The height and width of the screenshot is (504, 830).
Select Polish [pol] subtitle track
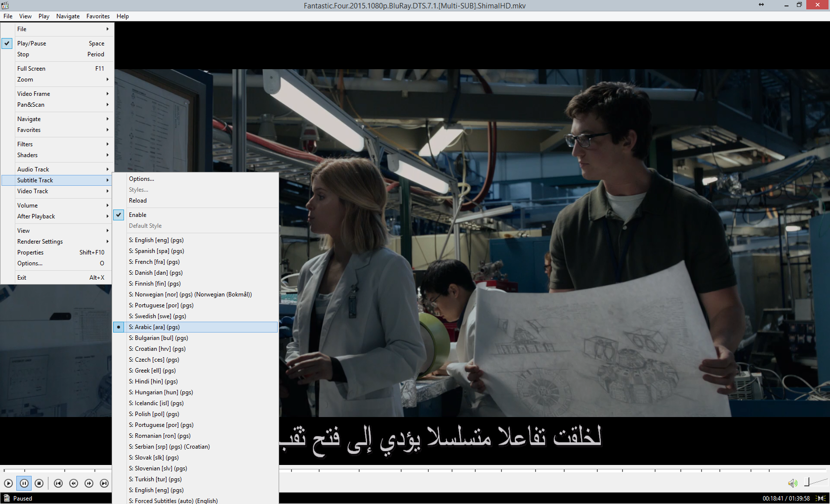point(196,414)
